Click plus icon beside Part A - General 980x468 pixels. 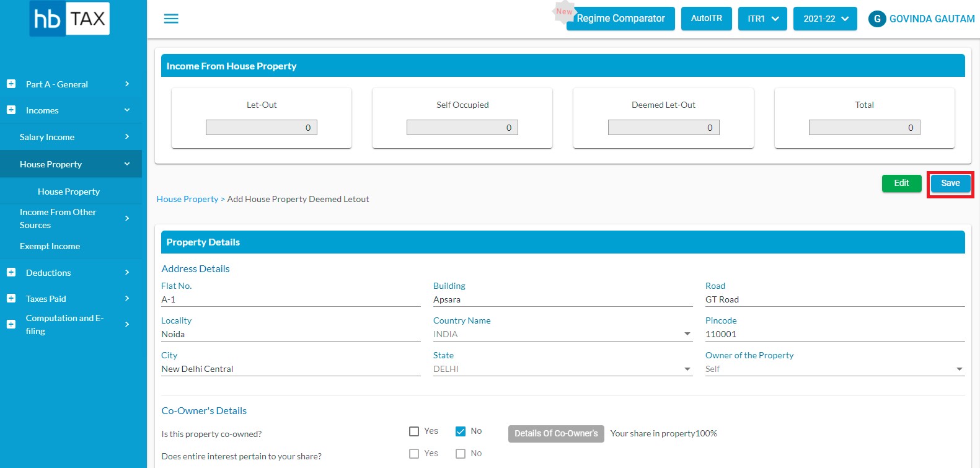pos(11,84)
